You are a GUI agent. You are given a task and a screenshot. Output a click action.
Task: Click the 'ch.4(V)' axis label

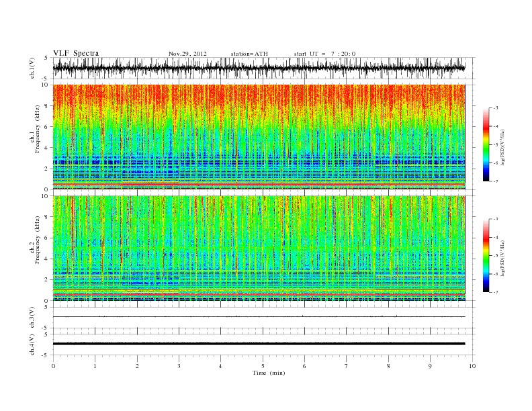click(x=32, y=345)
